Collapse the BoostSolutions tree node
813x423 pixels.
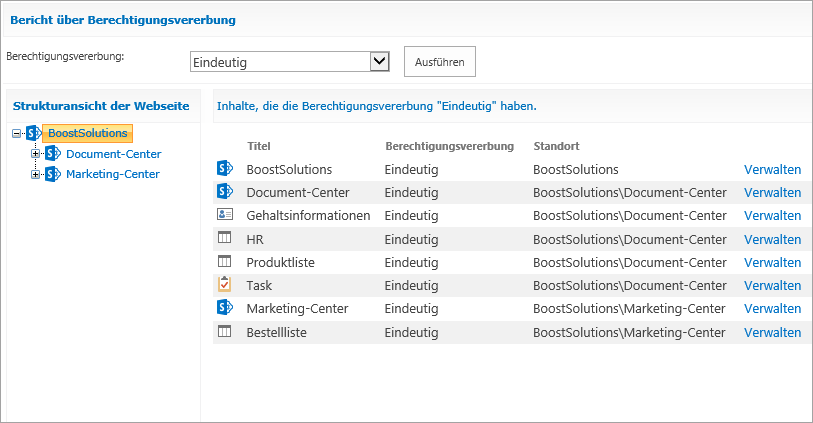point(16,134)
